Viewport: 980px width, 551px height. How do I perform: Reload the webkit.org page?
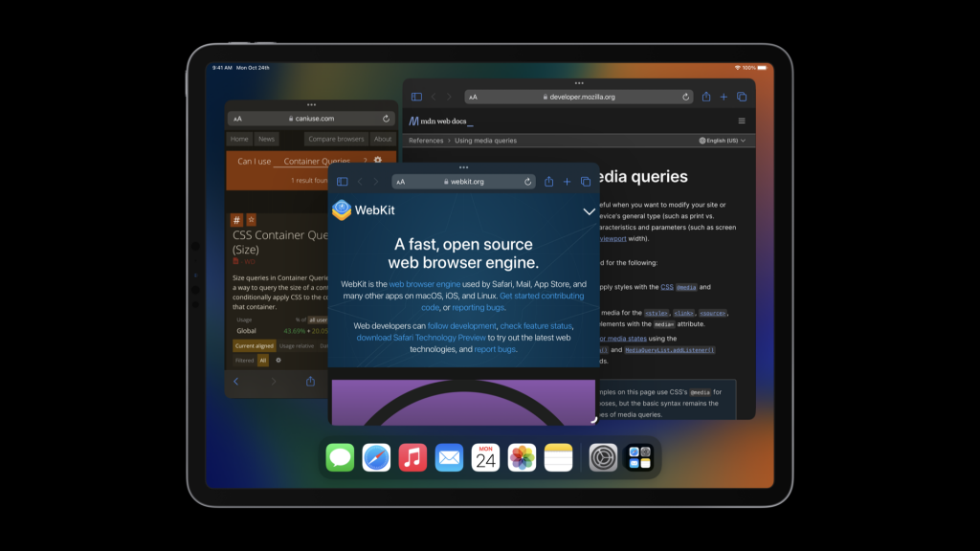pyautogui.click(x=527, y=182)
